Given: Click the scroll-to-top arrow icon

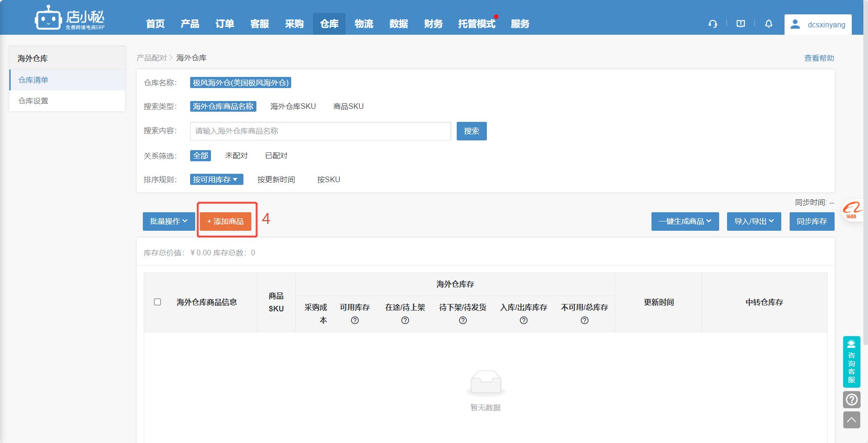Looking at the screenshot, I should point(851,420).
